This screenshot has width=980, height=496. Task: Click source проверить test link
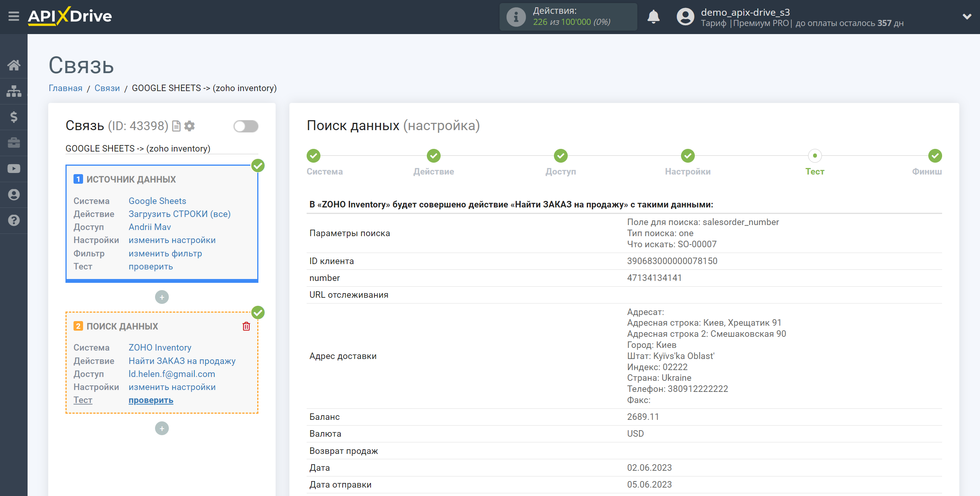pos(151,266)
